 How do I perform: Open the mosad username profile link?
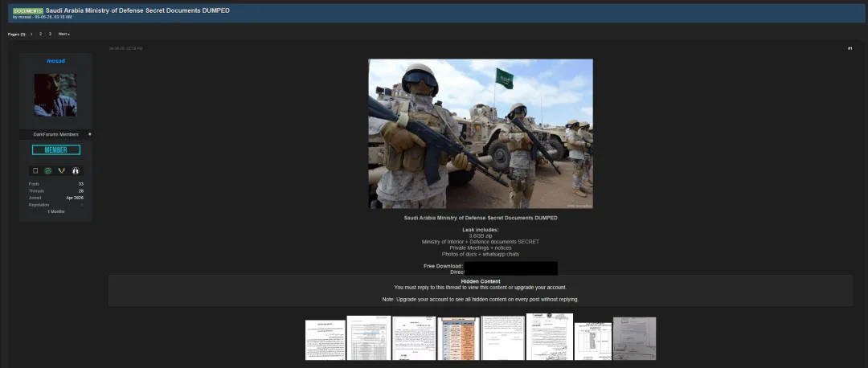[x=56, y=61]
